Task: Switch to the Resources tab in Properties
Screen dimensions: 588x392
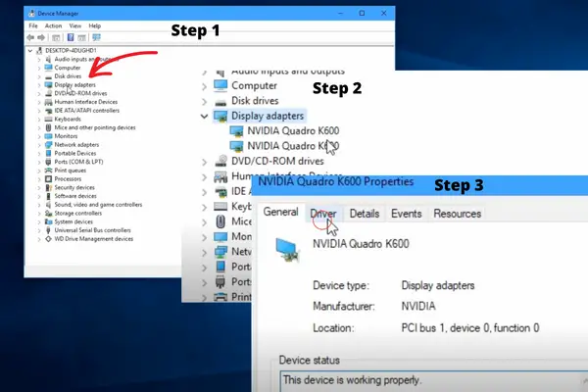Action: 457,214
